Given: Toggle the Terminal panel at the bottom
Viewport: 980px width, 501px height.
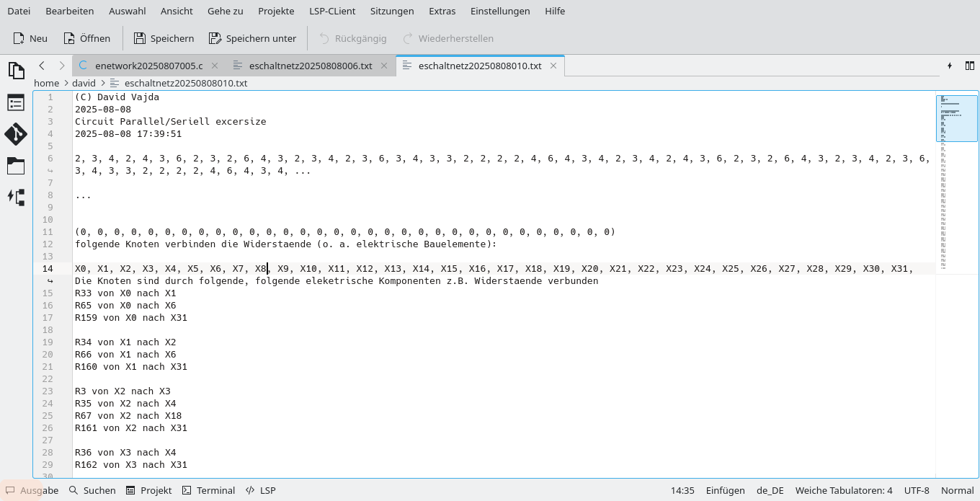Looking at the screenshot, I should coord(208,490).
